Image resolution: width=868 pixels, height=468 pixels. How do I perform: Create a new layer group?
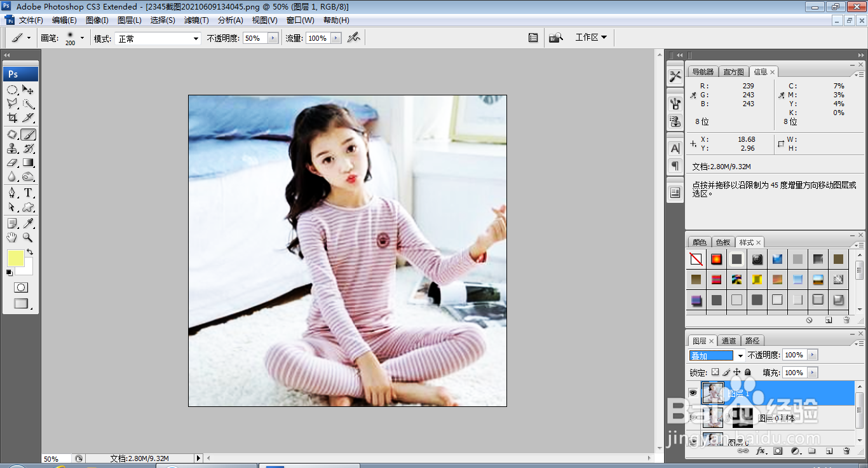pyautogui.click(x=812, y=451)
